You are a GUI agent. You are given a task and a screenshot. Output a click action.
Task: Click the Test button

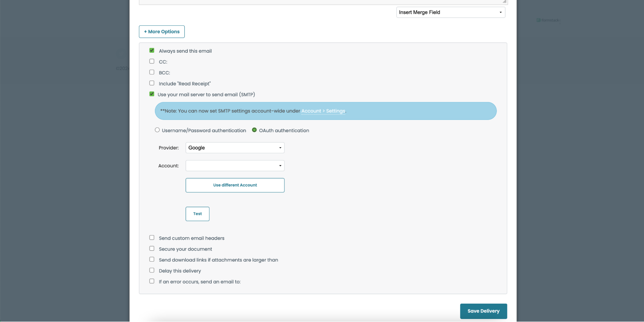coord(197,214)
